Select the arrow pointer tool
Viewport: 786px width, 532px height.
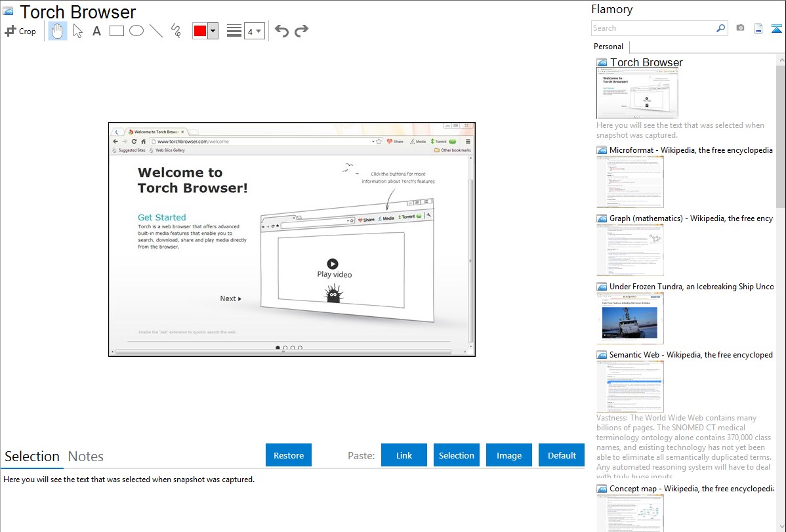pyautogui.click(x=77, y=31)
